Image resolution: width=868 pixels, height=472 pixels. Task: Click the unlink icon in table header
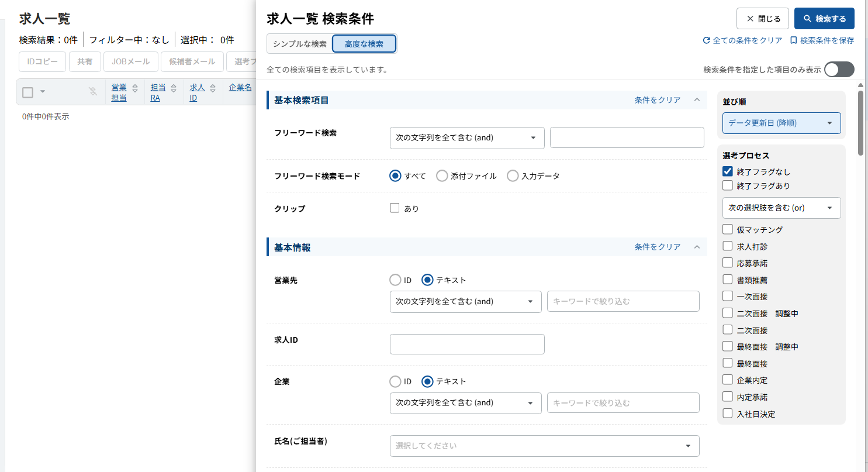[x=92, y=91]
